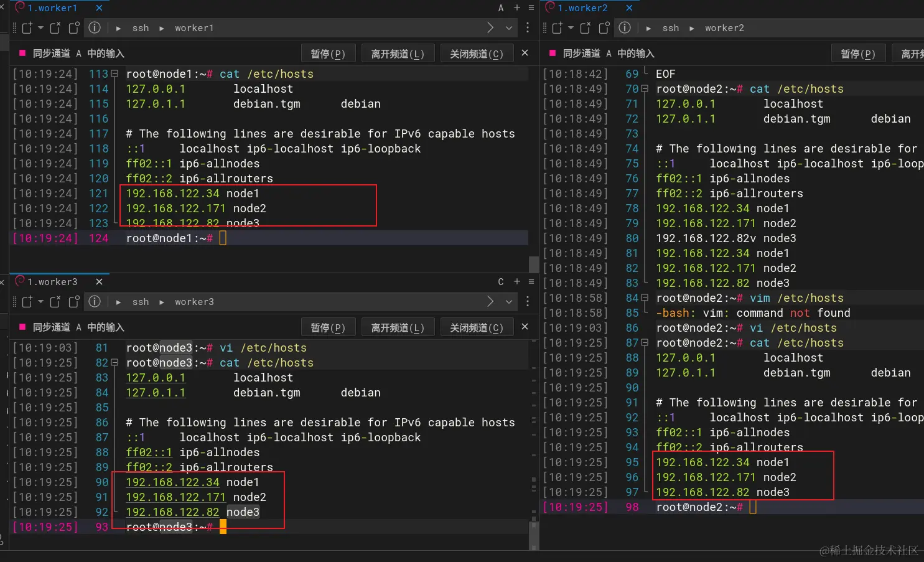
Task: Click the icon left of worker3's info icon
Action: pyautogui.click(x=74, y=302)
